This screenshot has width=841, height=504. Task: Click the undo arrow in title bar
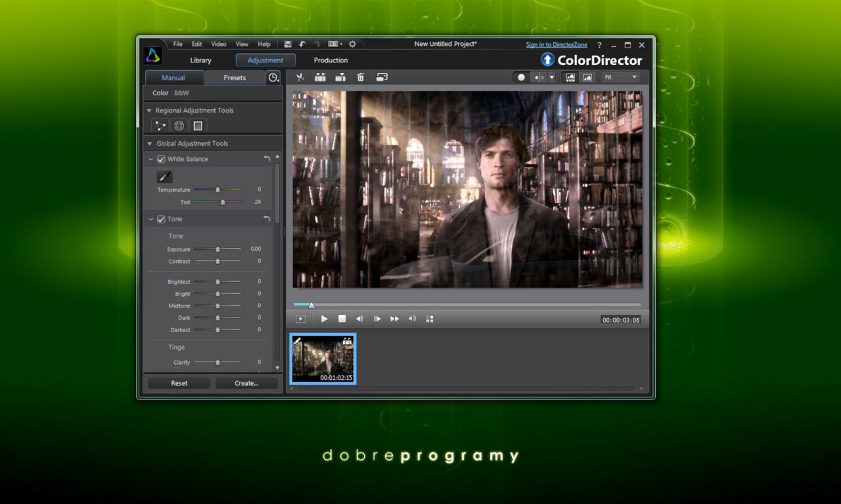[x=302, y=44]
